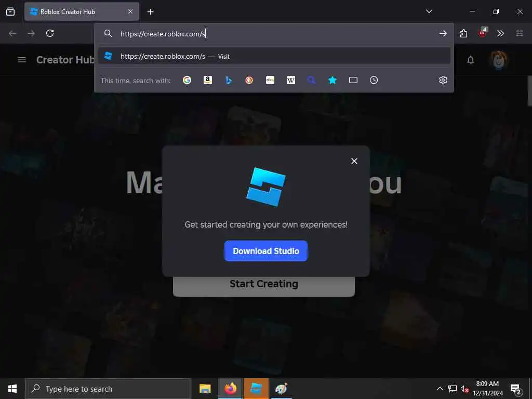Search with DuckDuckGo icon
Image resolution: width=532 pixels, height=399 pixels.
pos(249,80)
